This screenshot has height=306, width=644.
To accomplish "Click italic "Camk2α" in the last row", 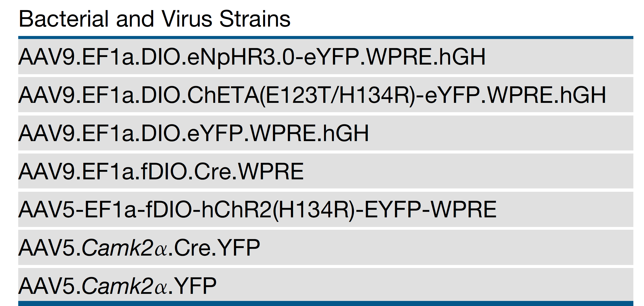I will (x=125, y=286).
